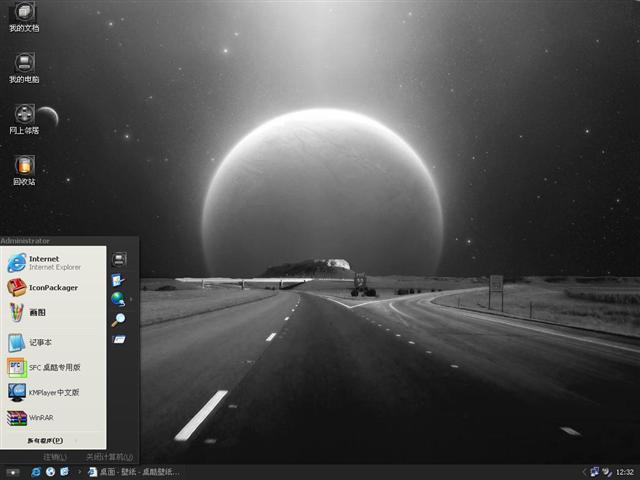Click the globe browser icon in quick launch
Screen dimensions: 640x480
51,472
